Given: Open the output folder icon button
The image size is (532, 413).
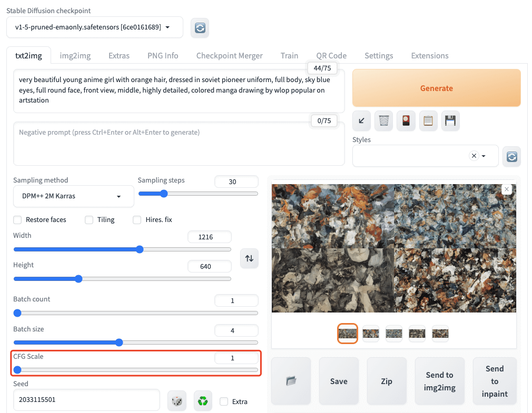Looking at the screenshot, I should pos(291,381).
